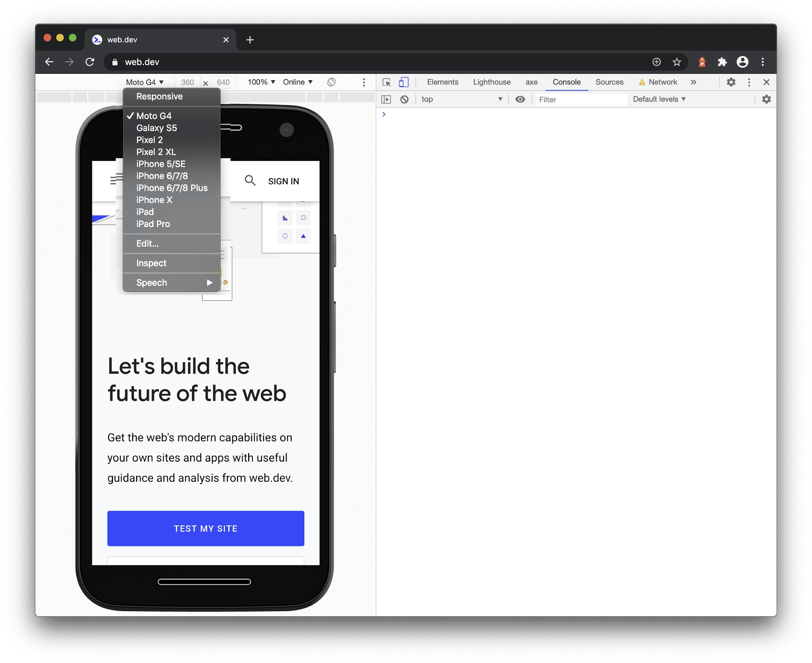Toggle visibility eye icon in console
The image size is (812, 663).
(x=520, y=98)
